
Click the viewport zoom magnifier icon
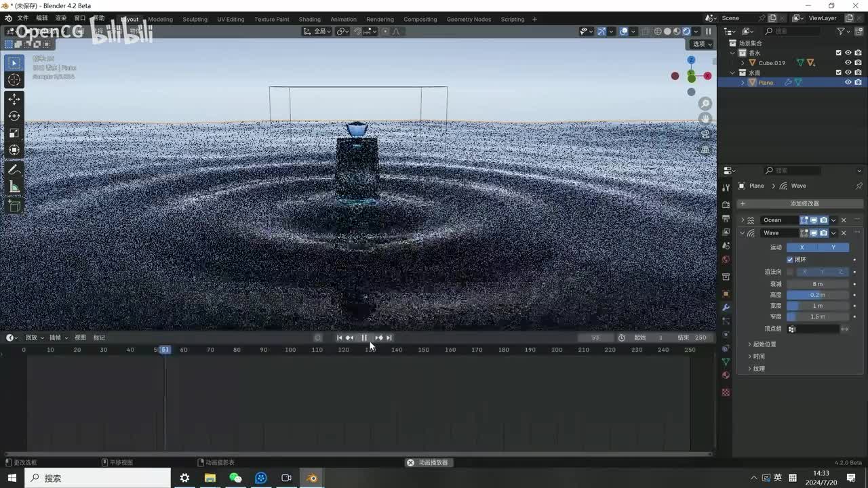coord(705,103)
